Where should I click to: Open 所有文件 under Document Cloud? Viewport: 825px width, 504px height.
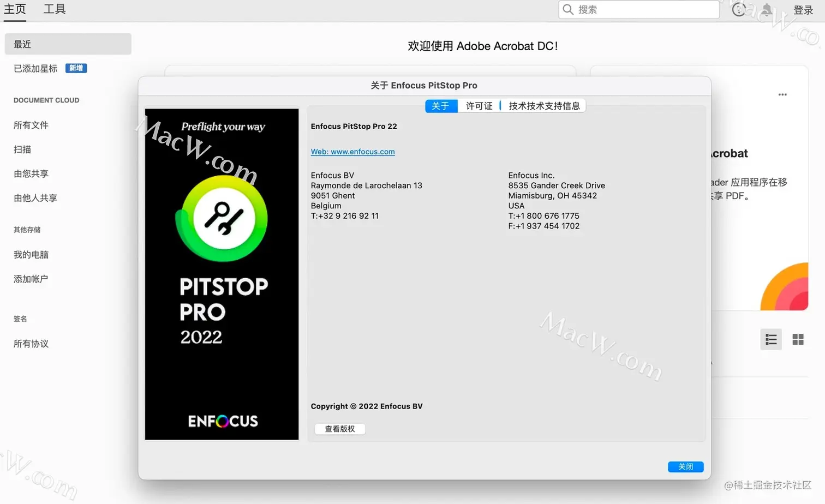31,125
